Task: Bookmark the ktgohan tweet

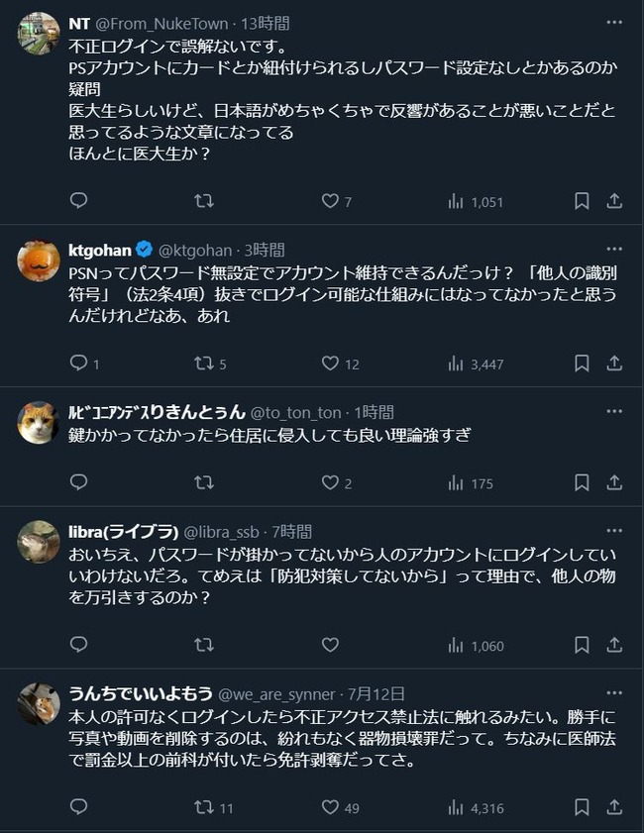Action: (582, 364)
